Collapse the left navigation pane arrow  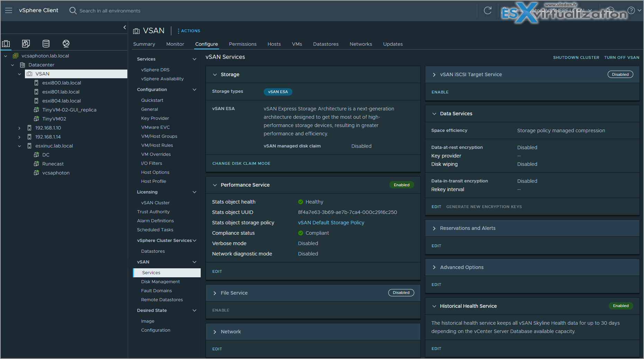click(125, 27)
